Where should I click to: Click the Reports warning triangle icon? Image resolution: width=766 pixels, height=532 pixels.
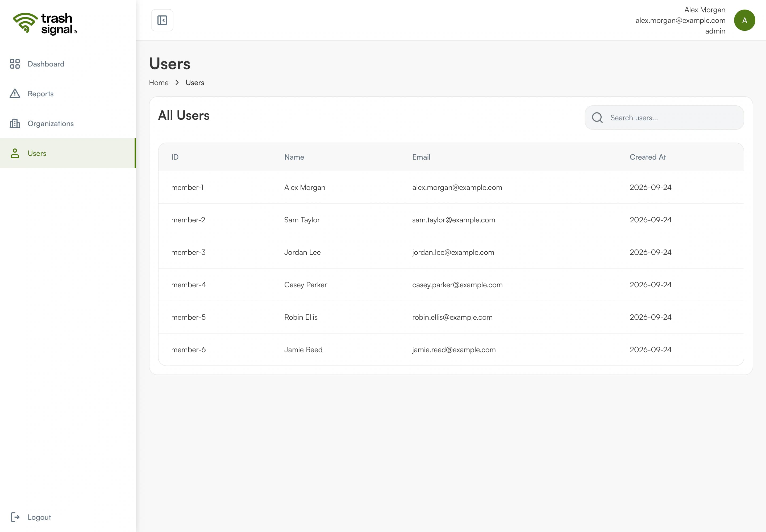pos(15,94)
